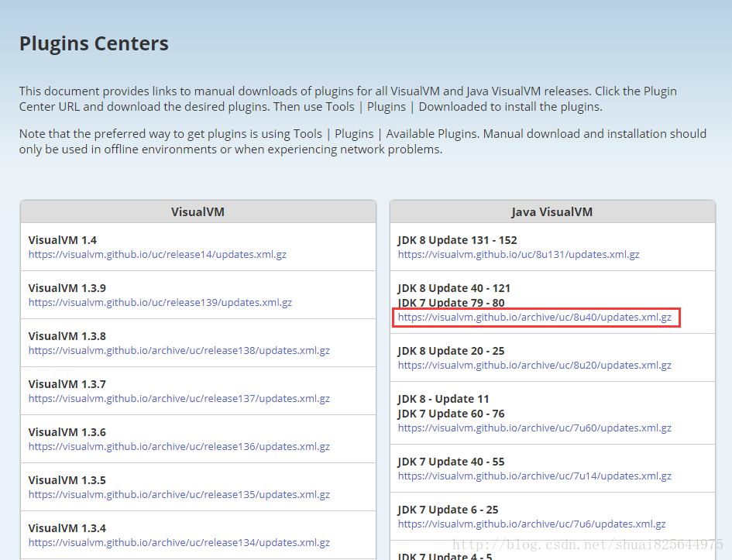Image resolution: width=732 pixels, height=560 pixels.
Task: Click the Java VisualVM column header
Action: click(552, 212)
